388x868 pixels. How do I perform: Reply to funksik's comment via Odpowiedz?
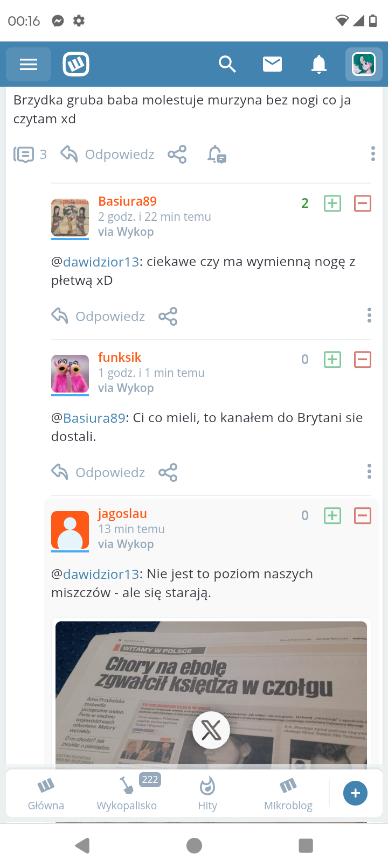point(98,472)
